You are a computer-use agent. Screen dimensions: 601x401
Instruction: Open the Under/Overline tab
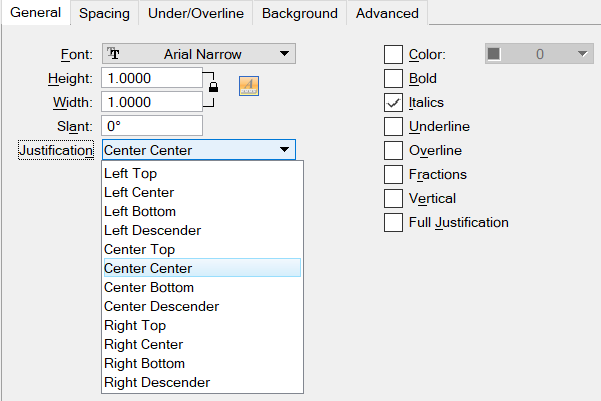coord(196,13)
